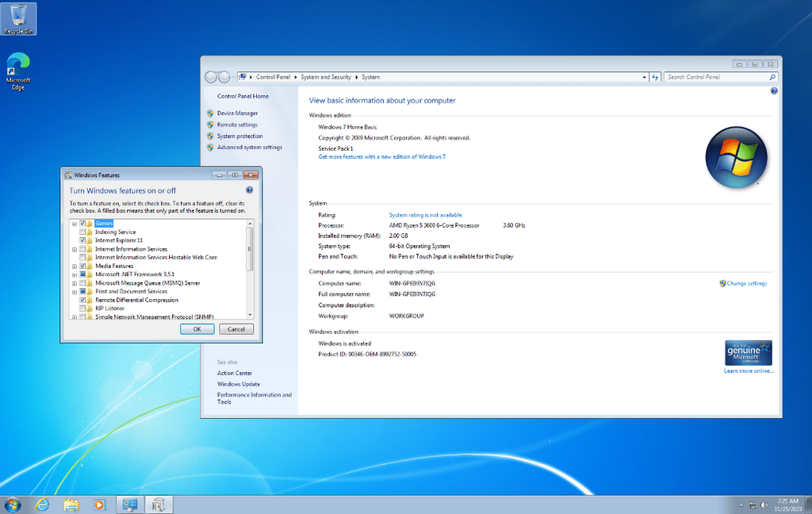Viewport: 812px width, 514px height.
Task: Open Windows Update link
Action: click(239, 384)
